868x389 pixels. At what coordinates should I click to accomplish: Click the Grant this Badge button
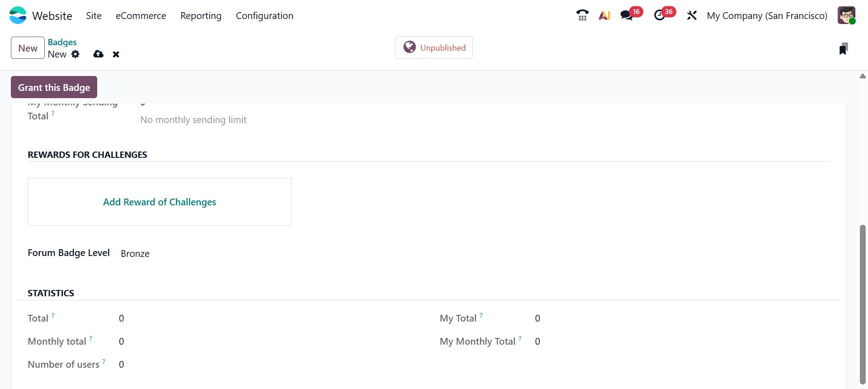click(x=54, y=87)
